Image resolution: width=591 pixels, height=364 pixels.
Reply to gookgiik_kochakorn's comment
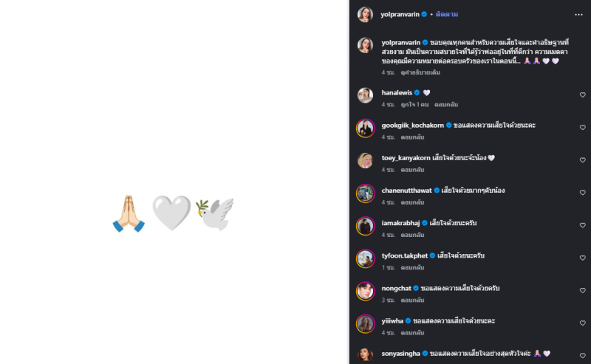pos(412,137)
